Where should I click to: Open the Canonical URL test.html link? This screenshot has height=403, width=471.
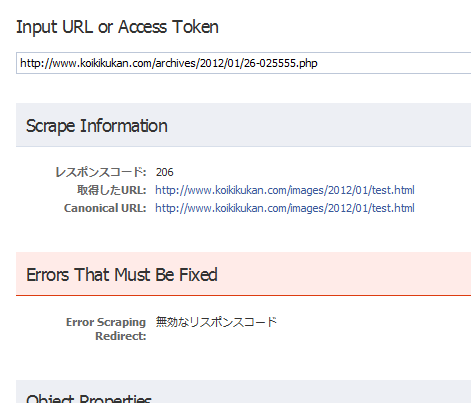click(x=285, y=208)
